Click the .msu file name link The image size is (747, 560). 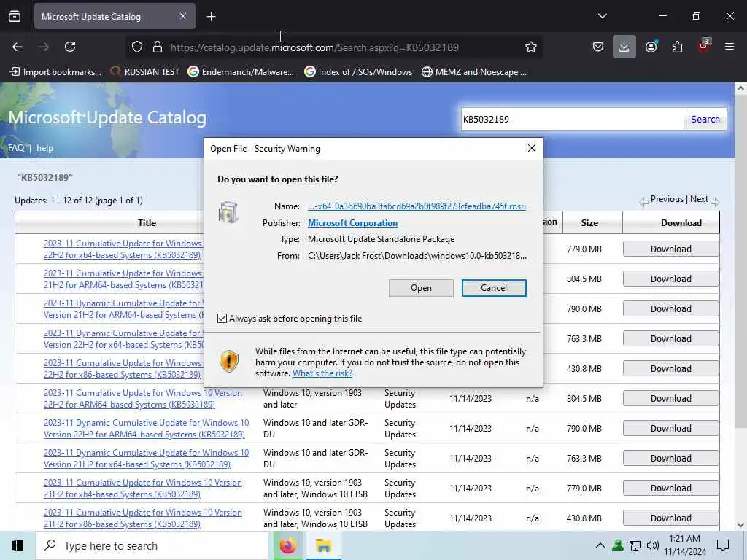[x=417, y=206]
